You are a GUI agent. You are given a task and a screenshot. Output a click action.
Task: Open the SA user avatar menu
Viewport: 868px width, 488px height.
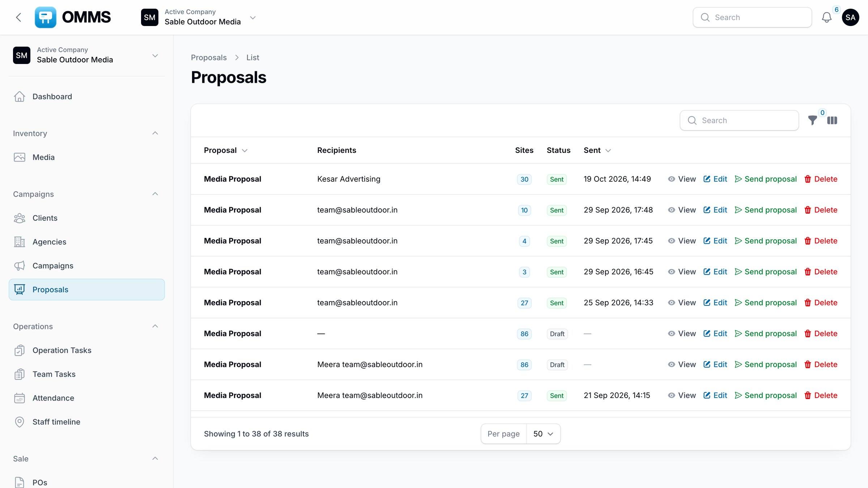[x=850, y=17]
